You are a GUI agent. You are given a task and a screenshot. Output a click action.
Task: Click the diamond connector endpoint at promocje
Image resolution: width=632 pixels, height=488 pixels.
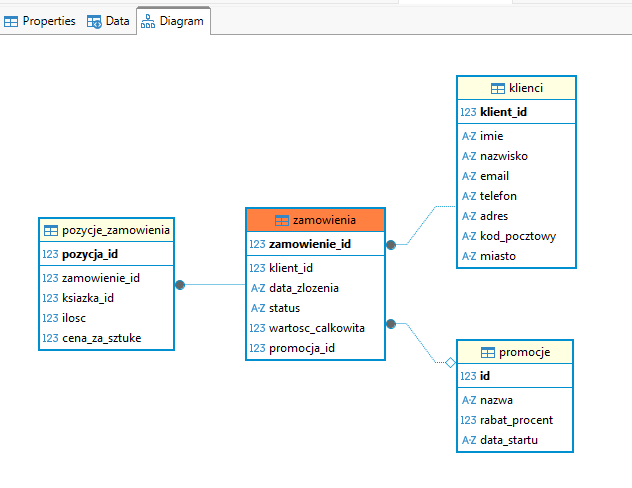coord(450,362)
